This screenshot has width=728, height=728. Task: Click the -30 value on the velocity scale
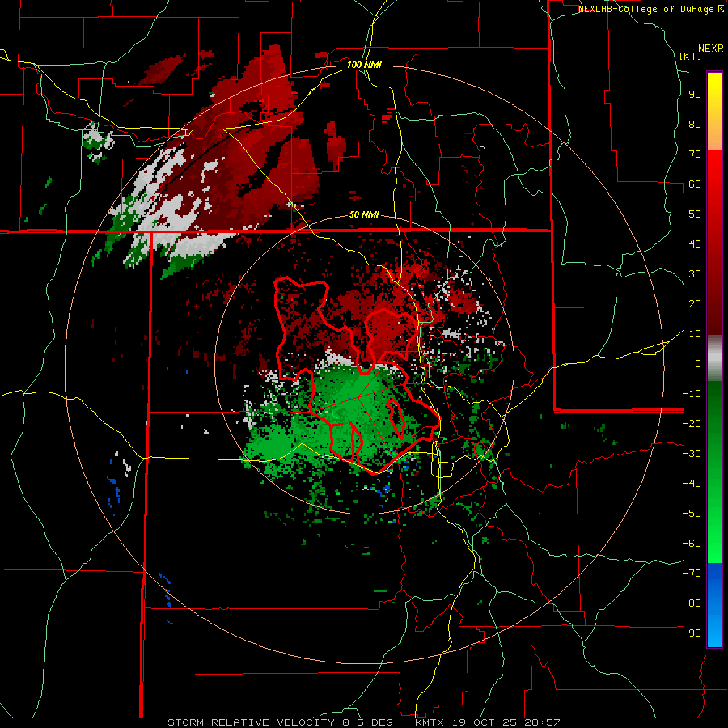click(692, 454)
